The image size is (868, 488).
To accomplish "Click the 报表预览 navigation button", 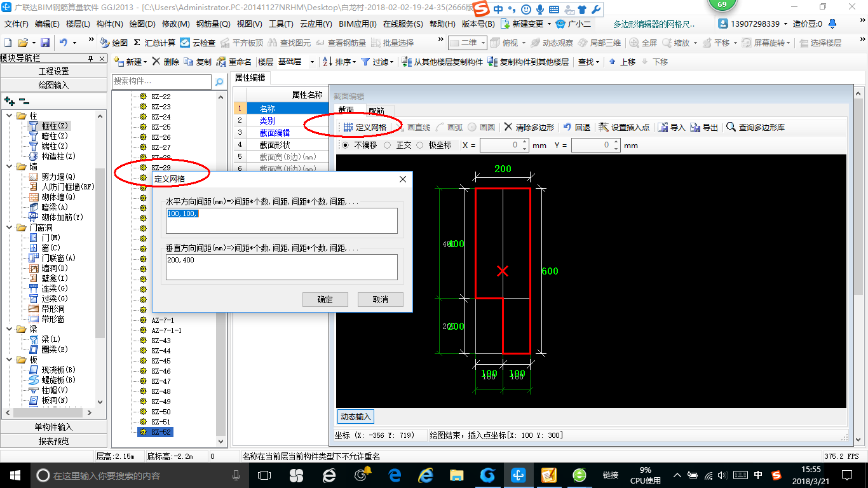I will [54, 440].
